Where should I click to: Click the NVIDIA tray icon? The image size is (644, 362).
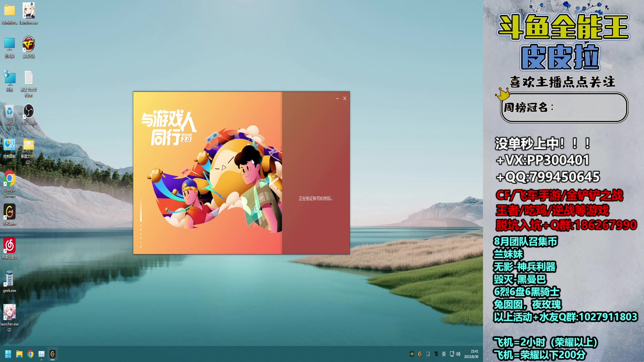[412, 354]
